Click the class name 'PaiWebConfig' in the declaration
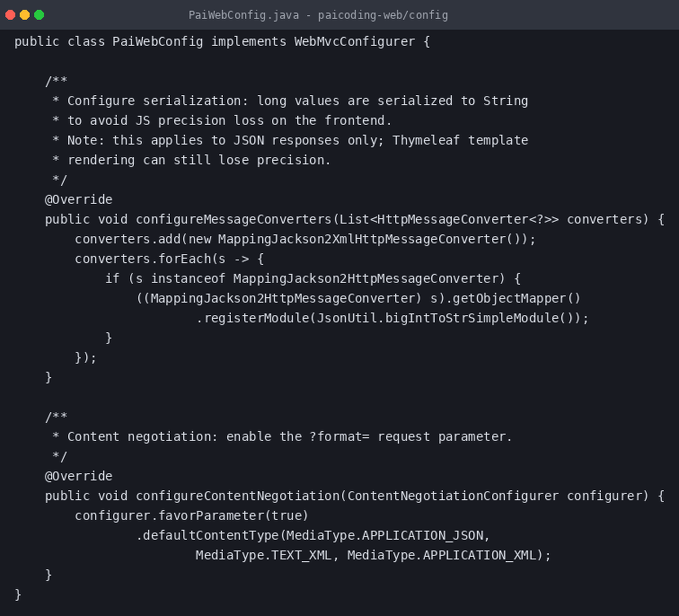The height and width of the screenshot is (616, 679). point(158,42)
